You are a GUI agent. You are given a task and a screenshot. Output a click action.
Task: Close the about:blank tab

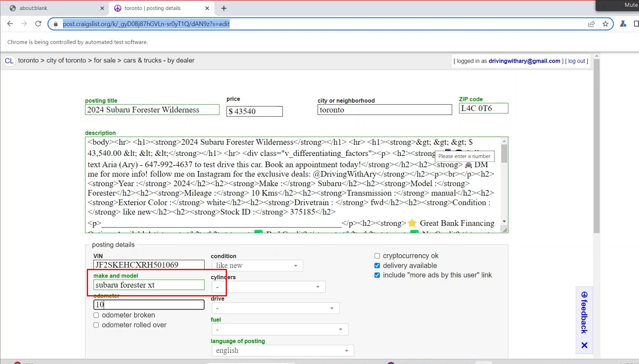click(x=102, y=8)
